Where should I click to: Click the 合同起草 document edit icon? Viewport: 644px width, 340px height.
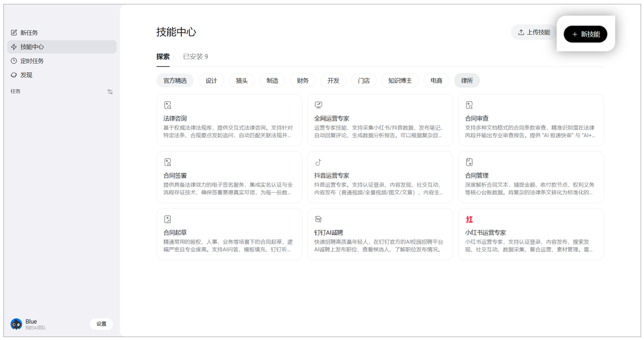tap(168, 219)
